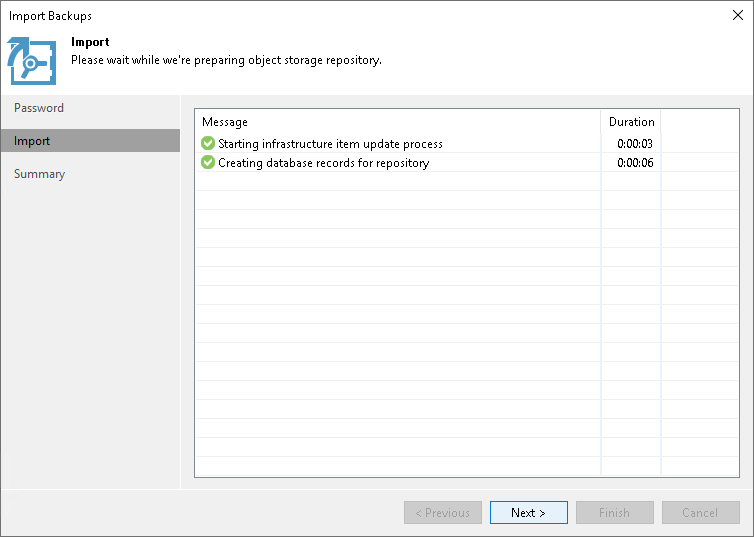754x537 pixels.
Task: Click the Finish button
Action: 614,513
